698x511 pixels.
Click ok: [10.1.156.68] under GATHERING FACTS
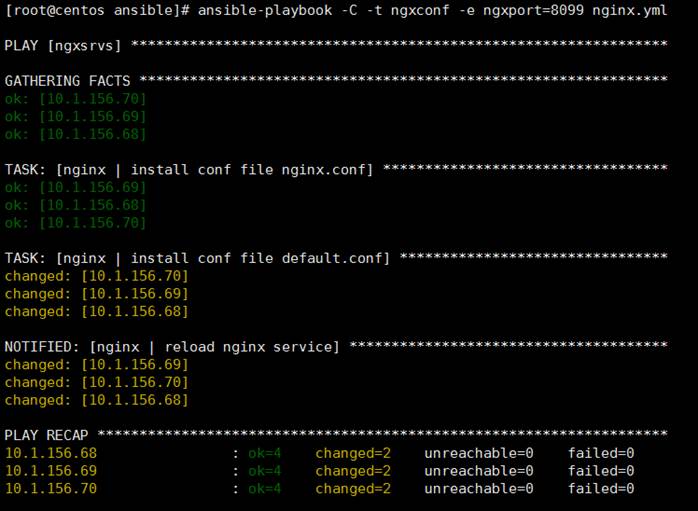[76, 134]
